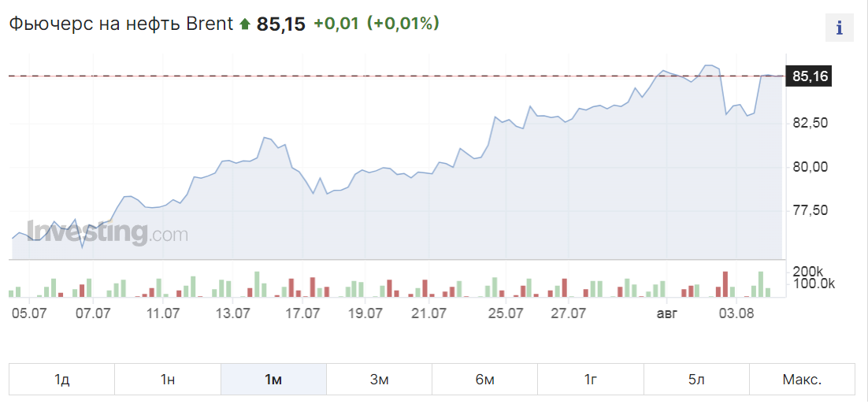This screenshot has height=404, width=868.
Task: Select the 1д time range tab
Action: click(62, 380)
